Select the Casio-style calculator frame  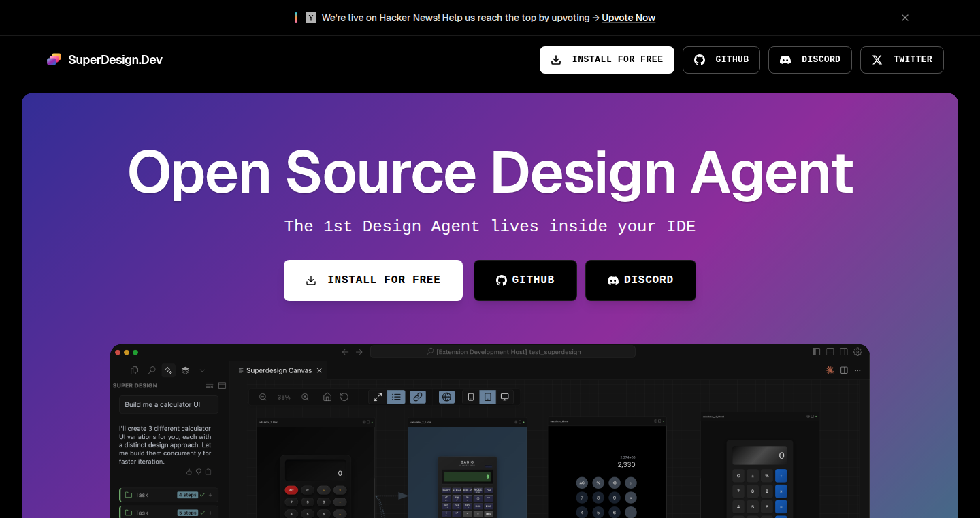coord(468,468)
